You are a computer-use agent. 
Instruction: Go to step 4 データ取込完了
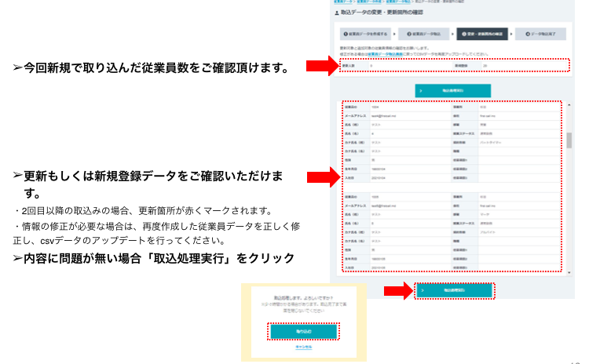(x=540, y=34)
